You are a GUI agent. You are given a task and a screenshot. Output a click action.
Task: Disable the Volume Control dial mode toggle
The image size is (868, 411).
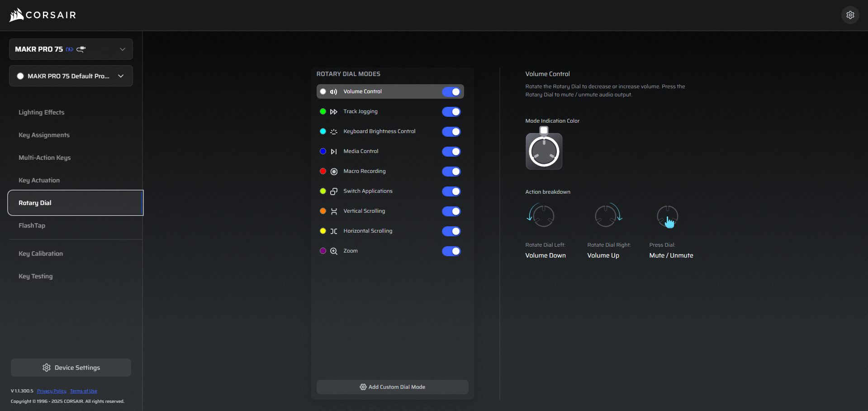pos(451,92)
